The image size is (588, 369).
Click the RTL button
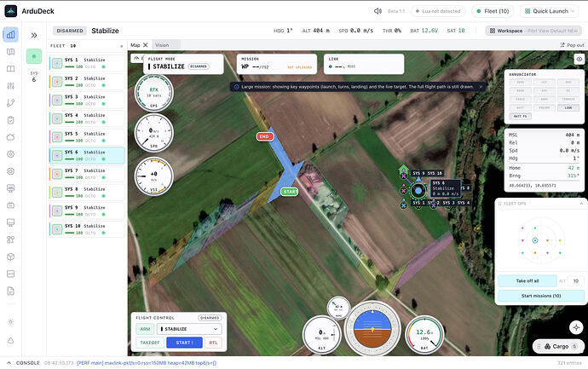tap(213, 343)
